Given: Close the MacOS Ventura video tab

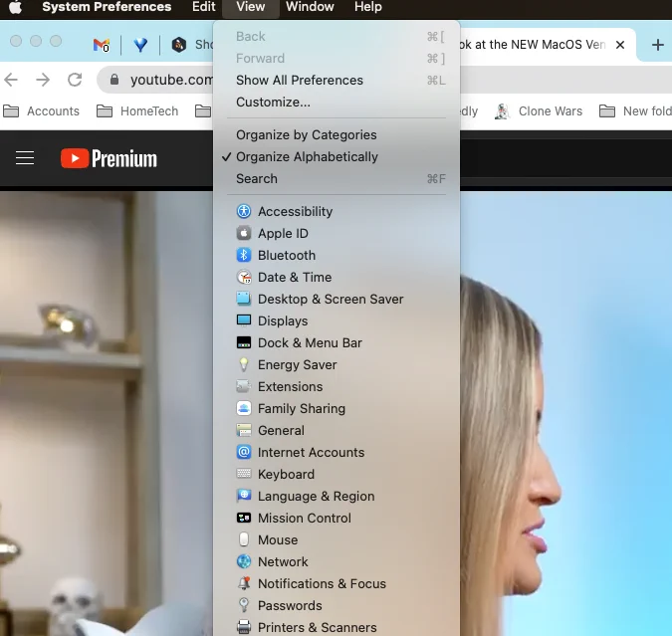Looking at the screenshot, I should coord(619,45).
